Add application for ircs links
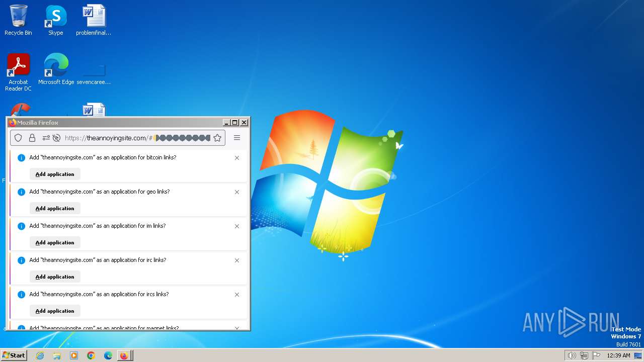Image resolution: width=644 pixels, height=362 pixels. pos(55,311)
